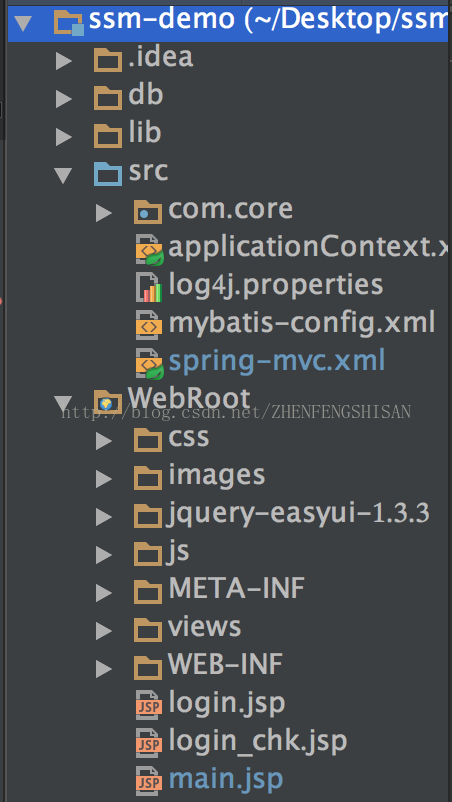452x802 pixels.
Task: Expand the css folder arrow
Action: [104, 441]
